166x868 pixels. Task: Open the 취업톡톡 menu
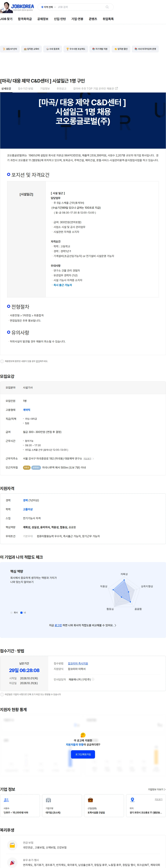(x=108, y=19)
